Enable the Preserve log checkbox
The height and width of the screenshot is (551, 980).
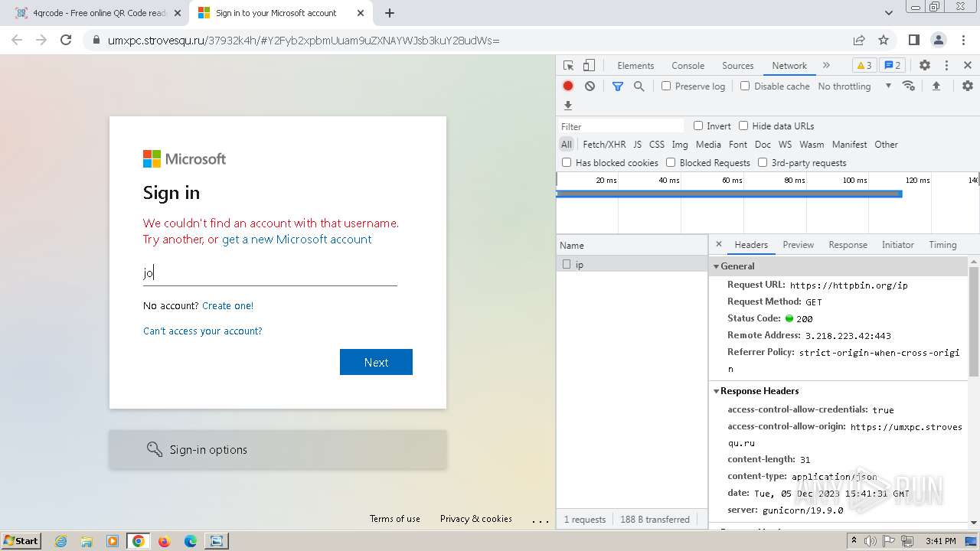coord(666,86)
